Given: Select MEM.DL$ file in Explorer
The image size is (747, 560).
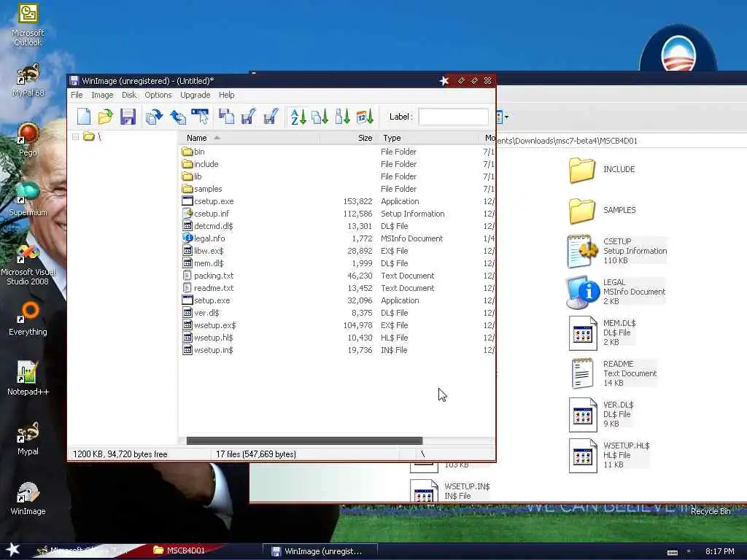Looking at the screenshot, I should click(603, 332).
